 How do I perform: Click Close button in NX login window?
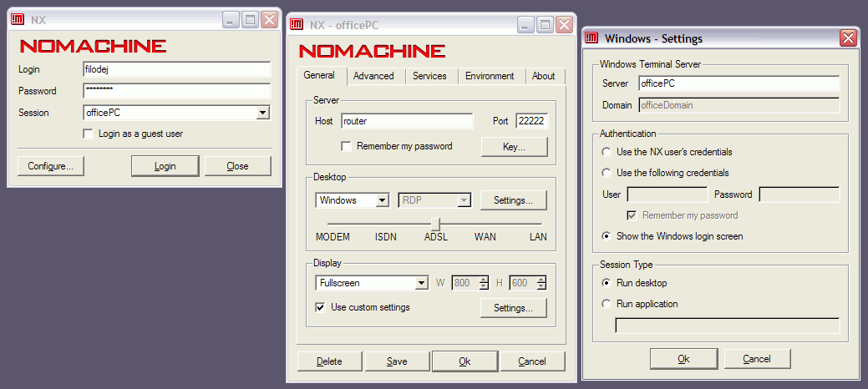coord(237,166)
